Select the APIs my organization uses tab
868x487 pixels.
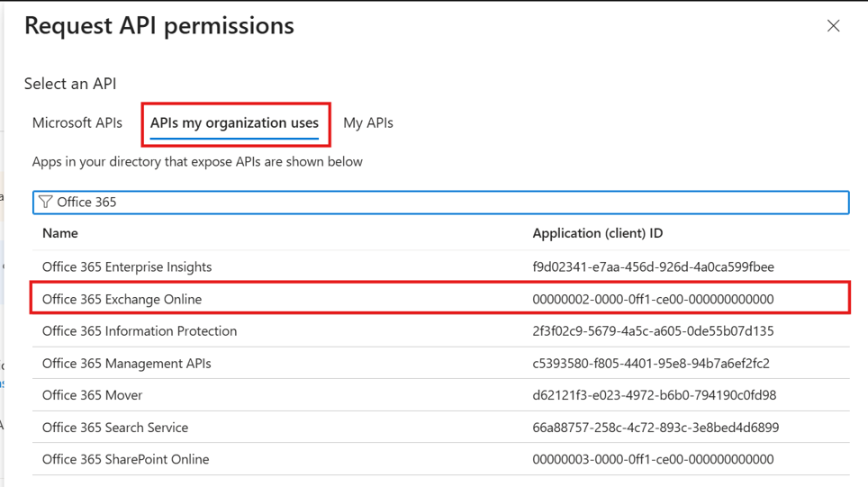(234, 122)
